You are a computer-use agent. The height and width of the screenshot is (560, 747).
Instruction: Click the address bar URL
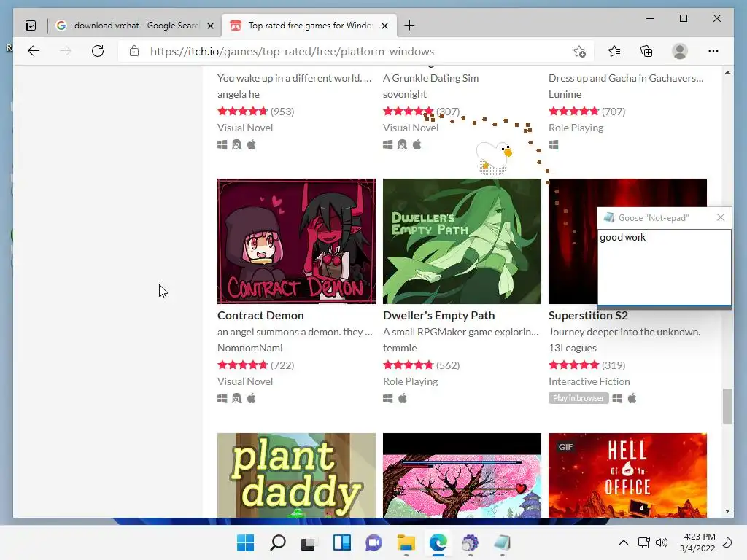tap(292, 52)
